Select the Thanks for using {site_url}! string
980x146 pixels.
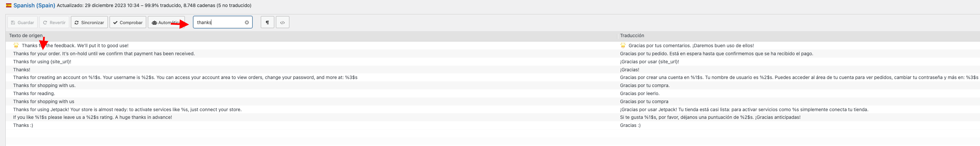click(x=42, y=61)
